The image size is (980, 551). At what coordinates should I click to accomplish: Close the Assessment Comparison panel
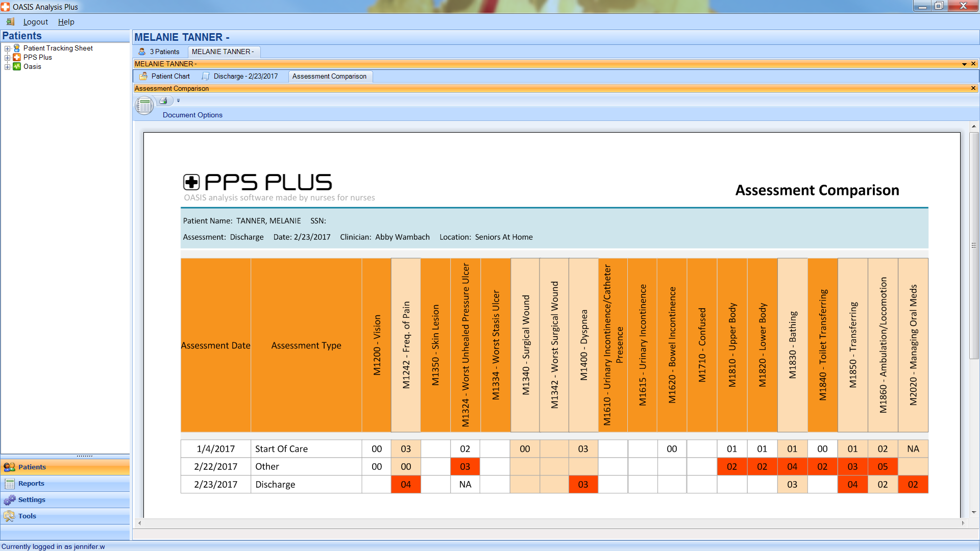(973, 88)
